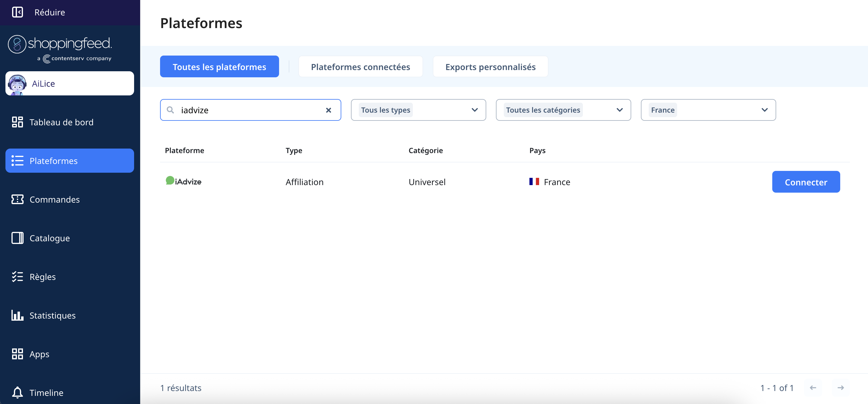Switch to Plateformes connectées tab
The width and height of the screenshot is (868, 404).
[361, 67]
